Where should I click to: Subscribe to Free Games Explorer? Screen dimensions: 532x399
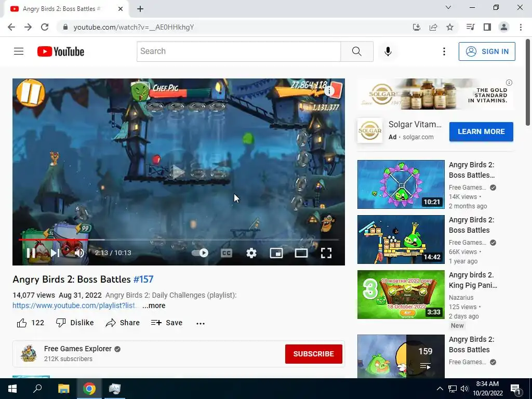313,354
